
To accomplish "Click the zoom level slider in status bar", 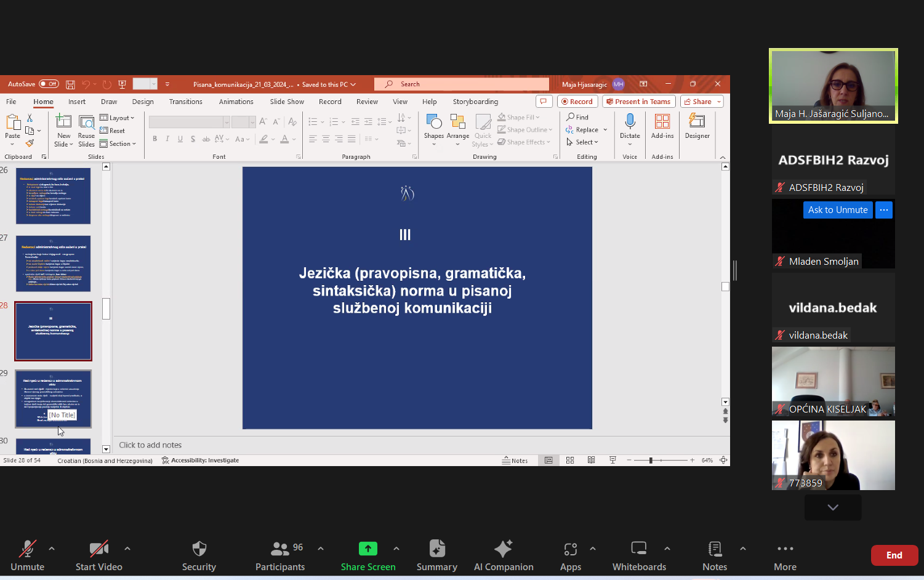I will click(651, 461).
